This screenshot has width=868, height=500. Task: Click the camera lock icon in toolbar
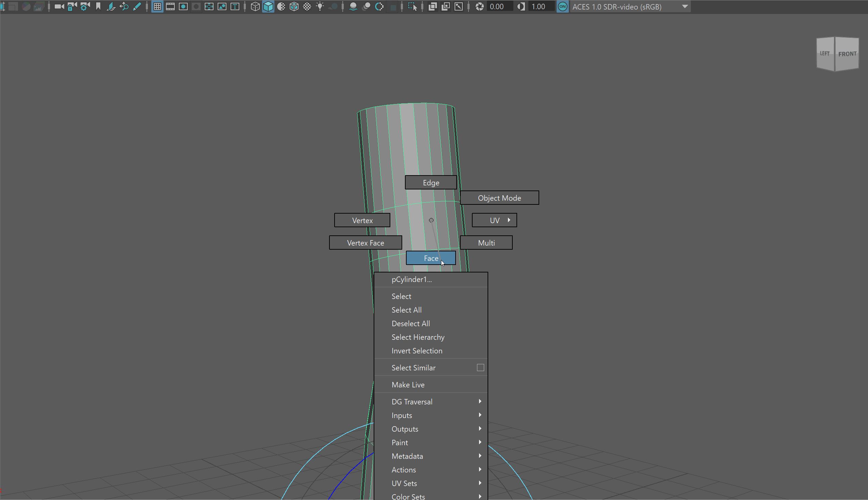[72, 6]
